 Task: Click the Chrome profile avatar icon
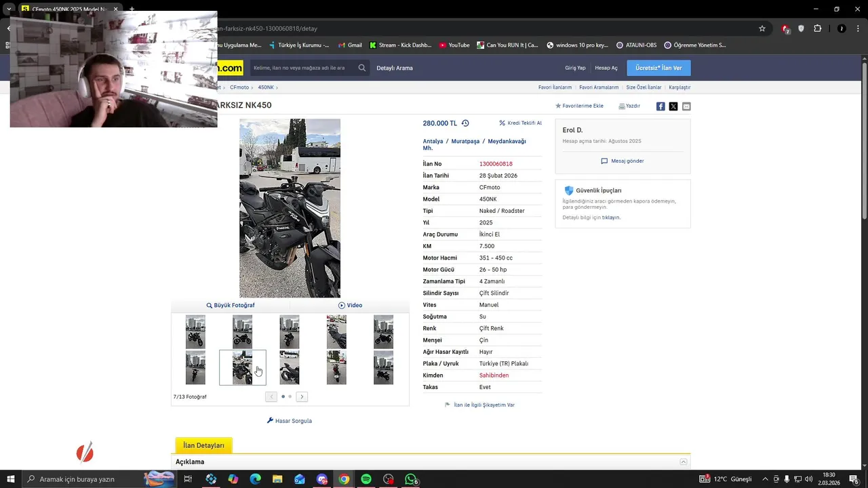pos(842,28)
